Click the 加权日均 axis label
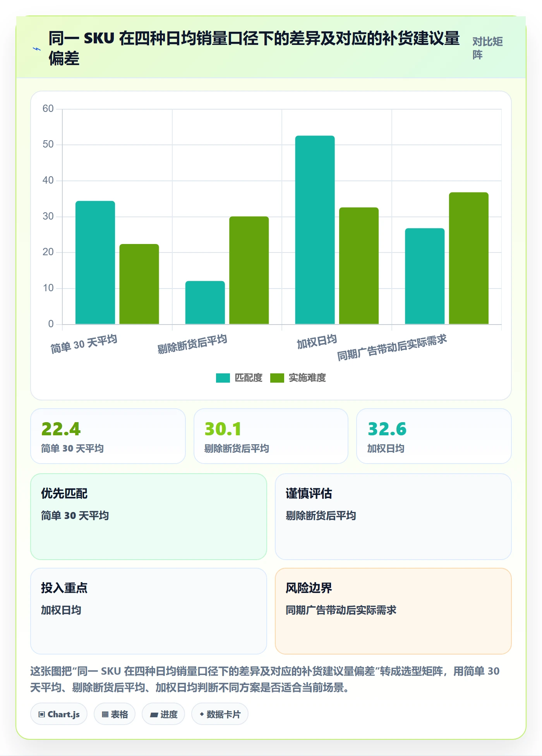Screen dimensions: 542x756 click(x=317, y=341)
